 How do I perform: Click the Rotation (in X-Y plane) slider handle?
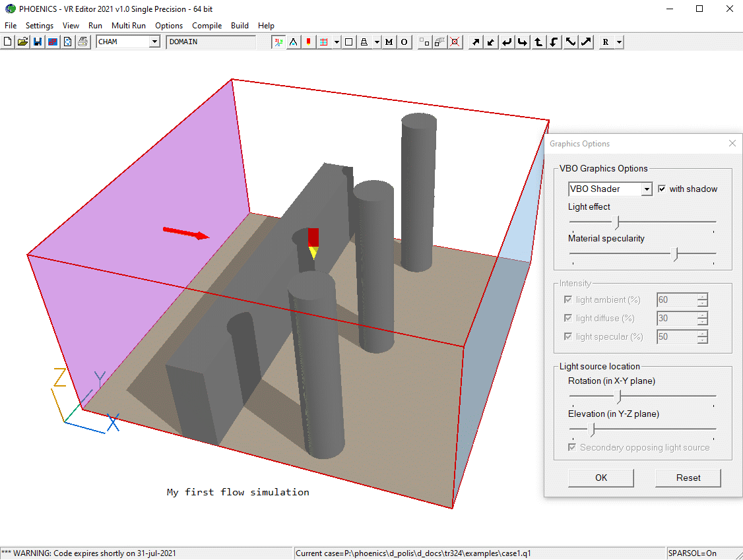pyautogui.click(x=618, y=396)
